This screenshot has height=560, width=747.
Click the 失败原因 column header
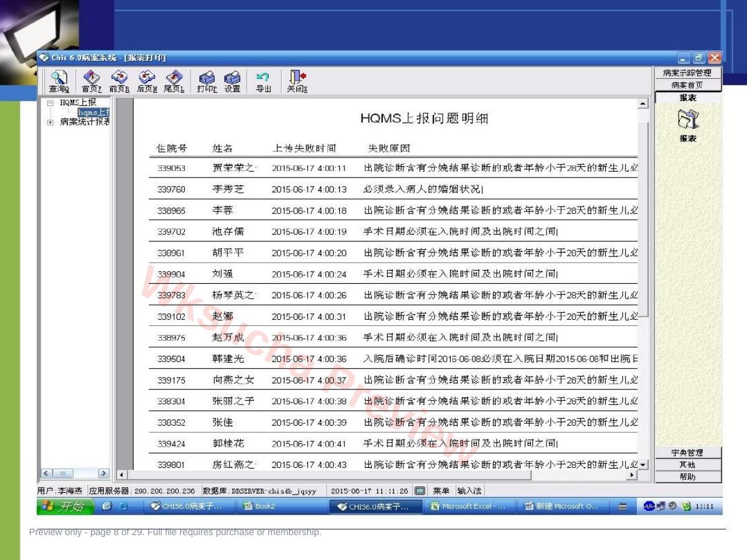click(x=389, y=149)
